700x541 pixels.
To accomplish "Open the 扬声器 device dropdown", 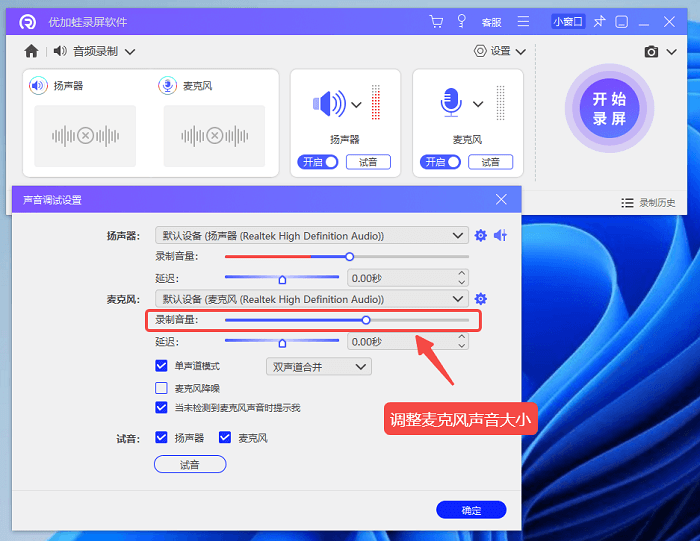I will click(312, 236).
